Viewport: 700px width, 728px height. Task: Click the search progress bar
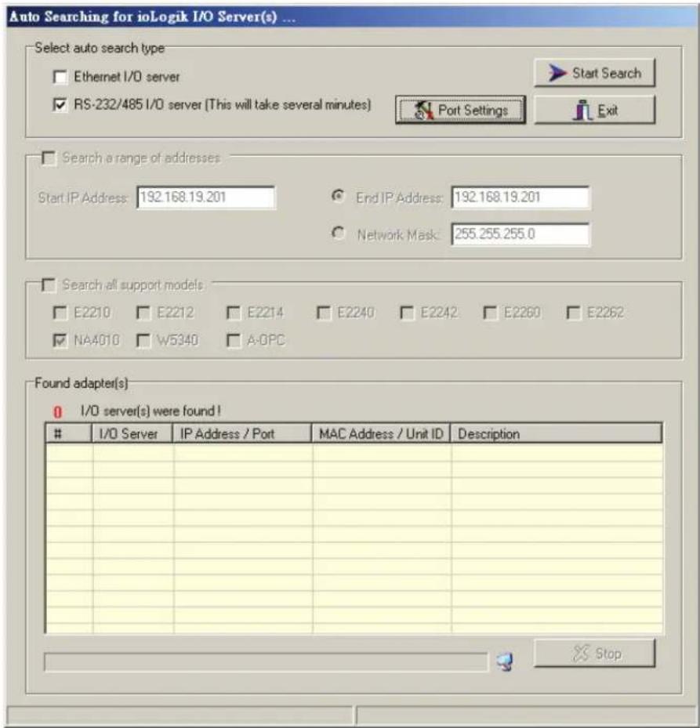tap(266, 662)
